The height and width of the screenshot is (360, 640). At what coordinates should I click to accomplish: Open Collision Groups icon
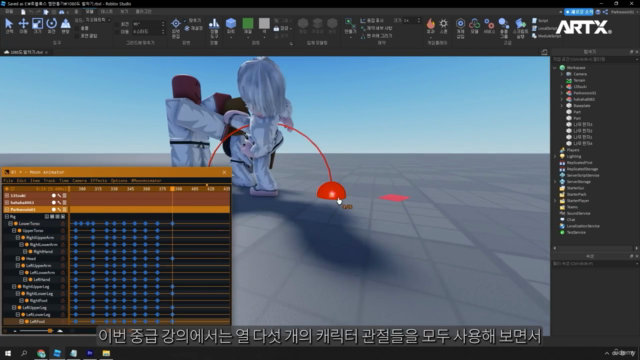[x=504, y=24]
